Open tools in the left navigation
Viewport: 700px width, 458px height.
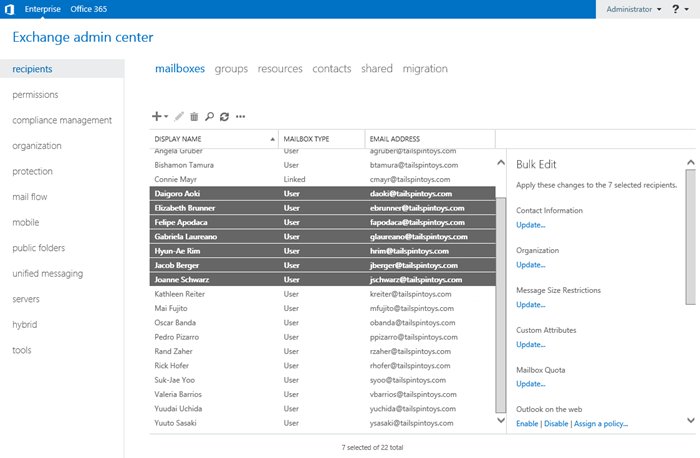22,350
